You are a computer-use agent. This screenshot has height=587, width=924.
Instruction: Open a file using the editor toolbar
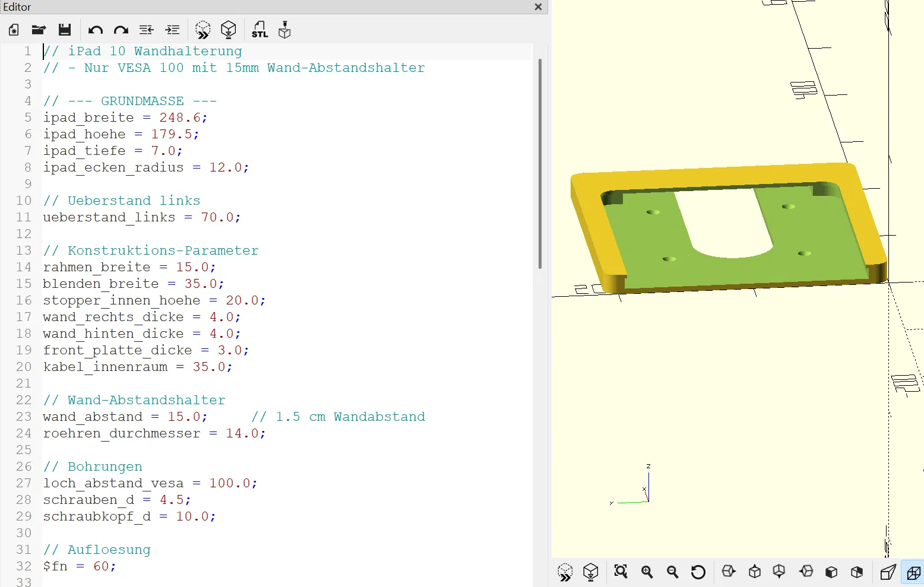(x=39, y=30)
